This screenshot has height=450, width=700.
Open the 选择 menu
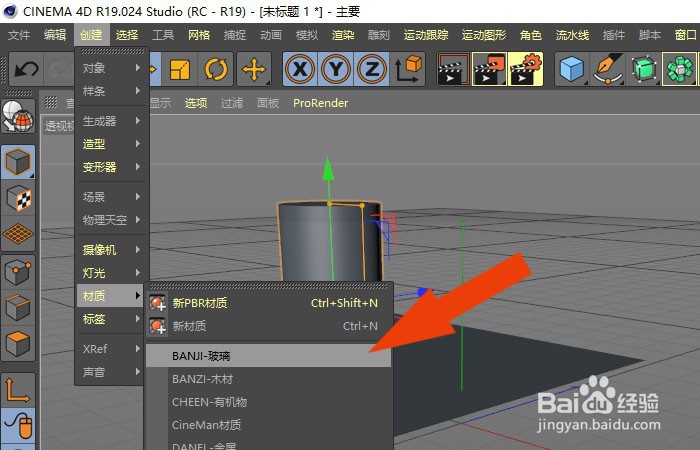pos(127,35)
